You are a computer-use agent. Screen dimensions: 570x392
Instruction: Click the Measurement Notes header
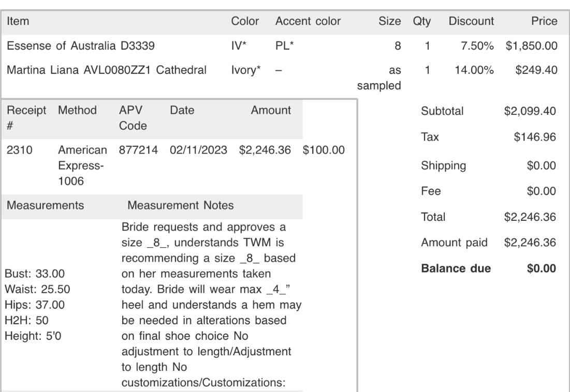pos(180,205)
